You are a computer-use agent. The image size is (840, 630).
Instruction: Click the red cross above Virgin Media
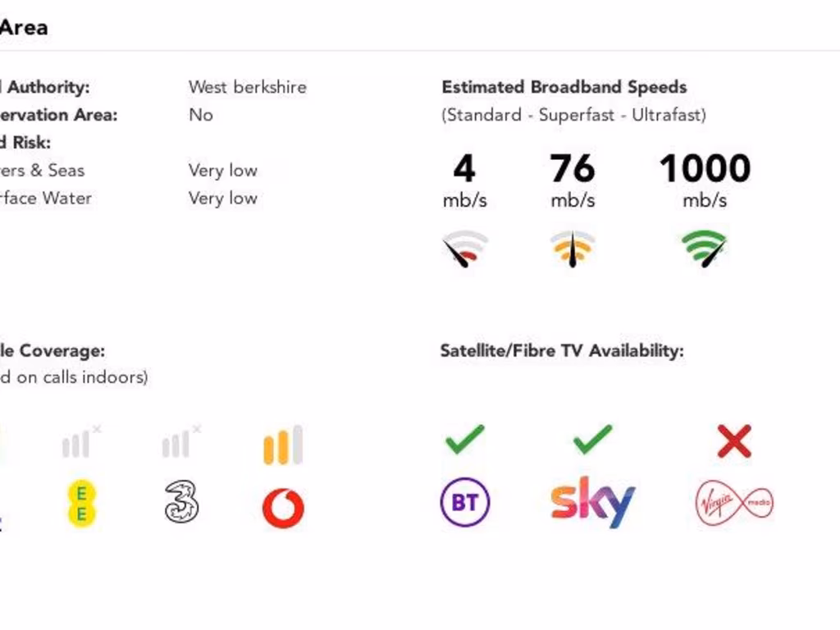click(734, 441)
